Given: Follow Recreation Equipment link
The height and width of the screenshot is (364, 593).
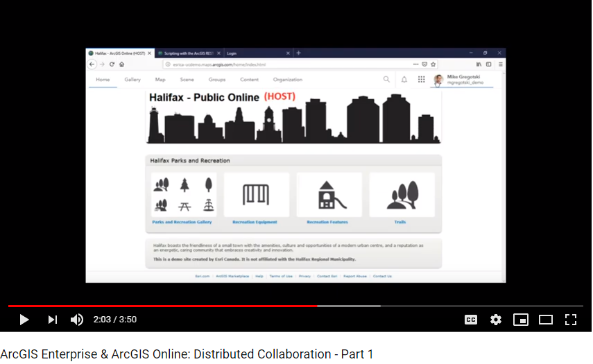Looking at the screenshot, I should (255, 223).
